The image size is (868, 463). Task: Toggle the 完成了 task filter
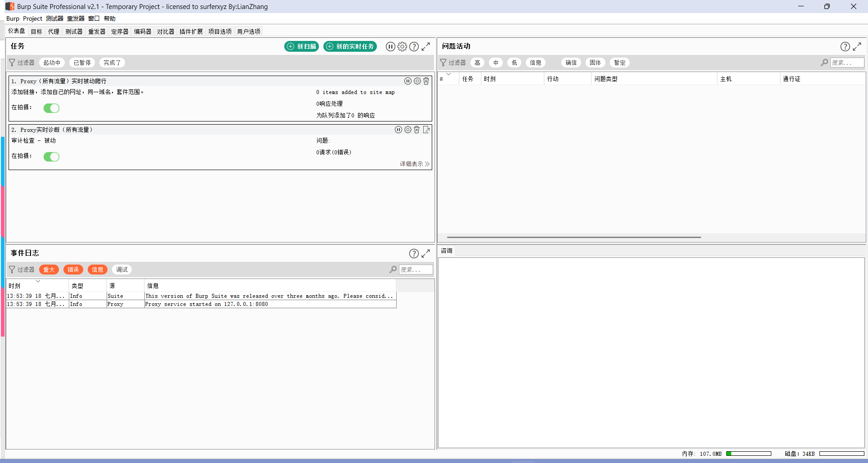click(112, 63)
